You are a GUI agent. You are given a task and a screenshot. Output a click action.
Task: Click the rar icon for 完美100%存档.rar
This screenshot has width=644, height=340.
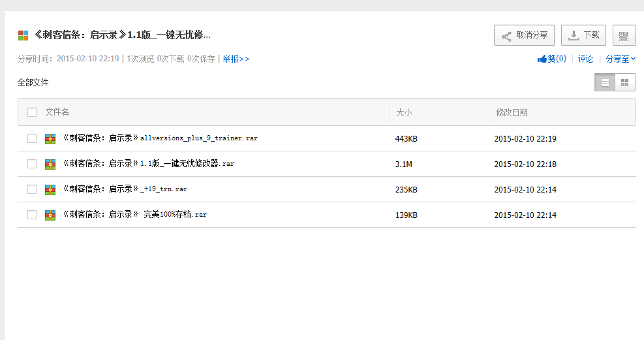click(50, 215)
